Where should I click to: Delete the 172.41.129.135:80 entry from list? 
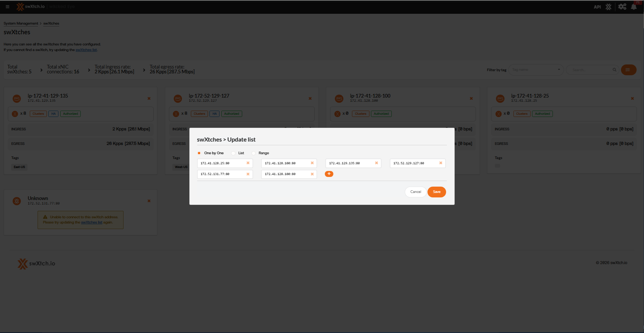click(376, 163)
